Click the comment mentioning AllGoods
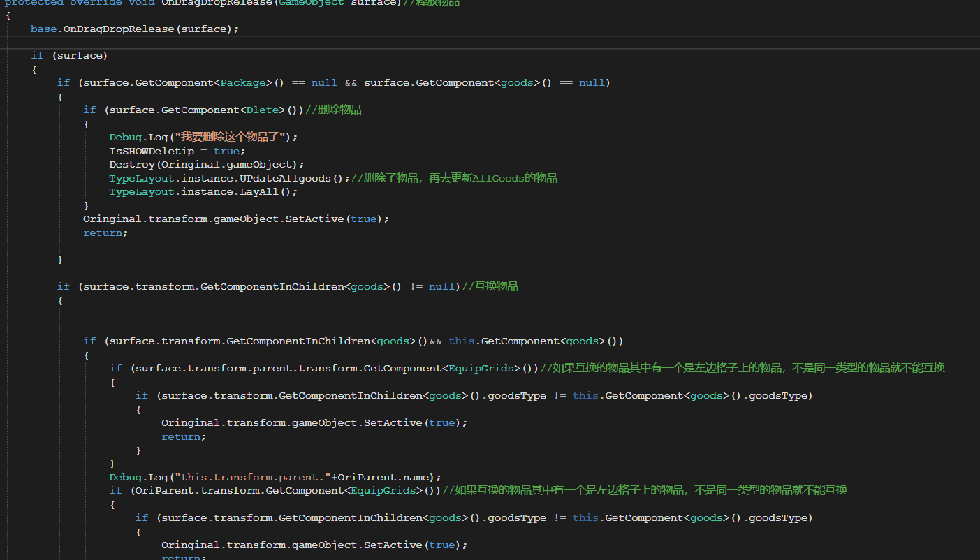 click(x=454, y=178)
